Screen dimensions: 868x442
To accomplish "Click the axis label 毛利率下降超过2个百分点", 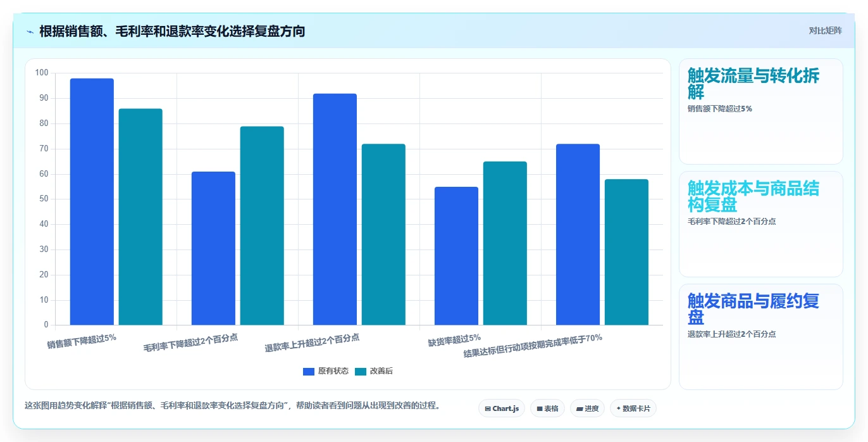I will (190, 343).
